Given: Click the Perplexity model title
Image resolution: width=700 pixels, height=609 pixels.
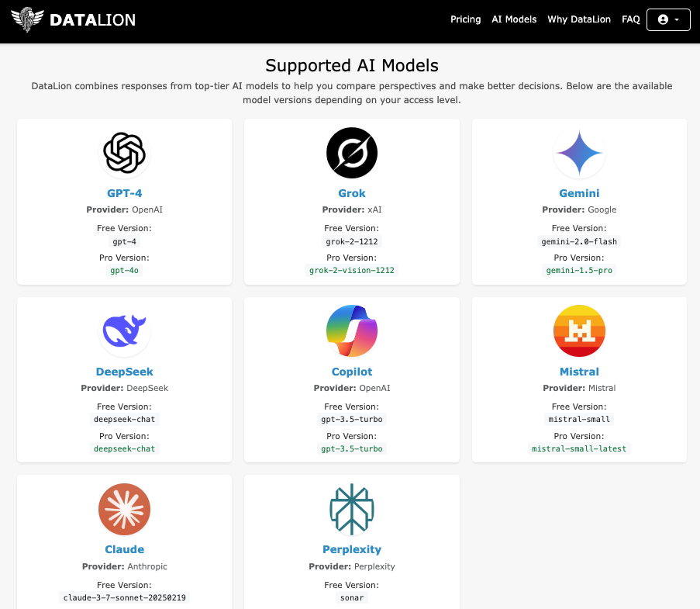Looking at the screenshot, I should pos(352,549).
